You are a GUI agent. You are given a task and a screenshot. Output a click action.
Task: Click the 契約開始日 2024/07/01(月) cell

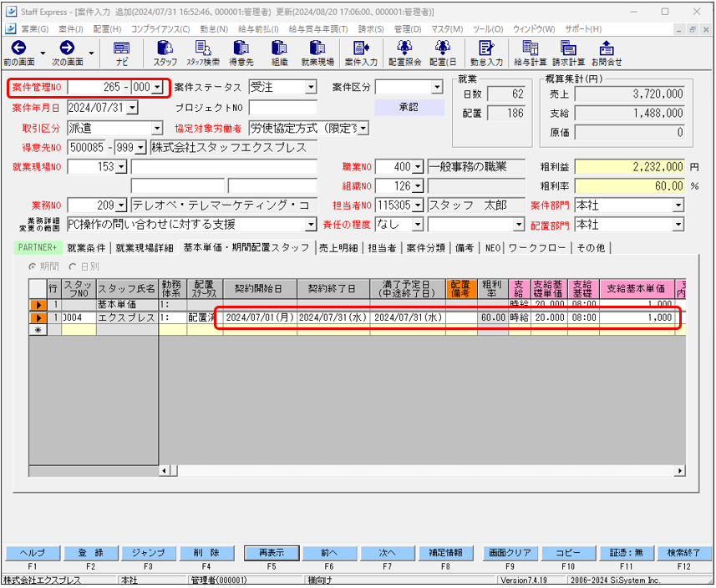pos(260,317)
